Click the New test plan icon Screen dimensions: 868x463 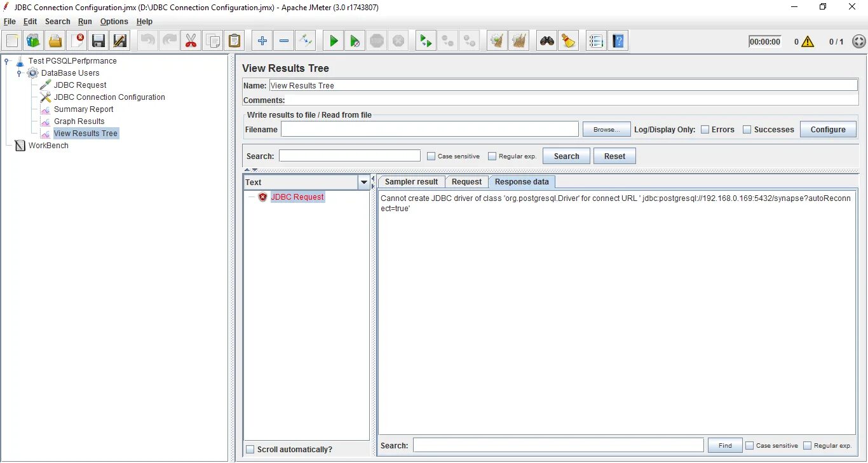pos(12,41)
